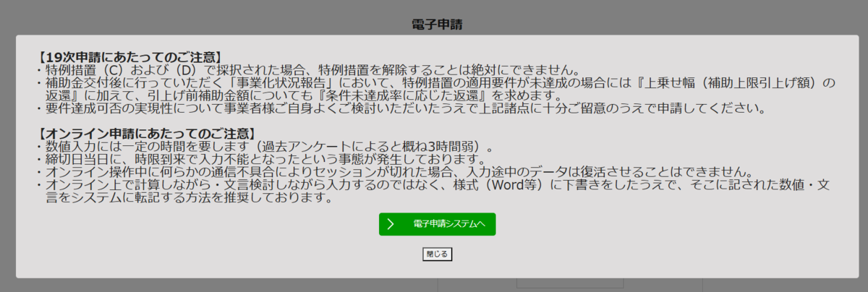Select the 電子申請 page title behind dialog
Viewport: 868px width, 292px height.
click(x=437, y=24)
